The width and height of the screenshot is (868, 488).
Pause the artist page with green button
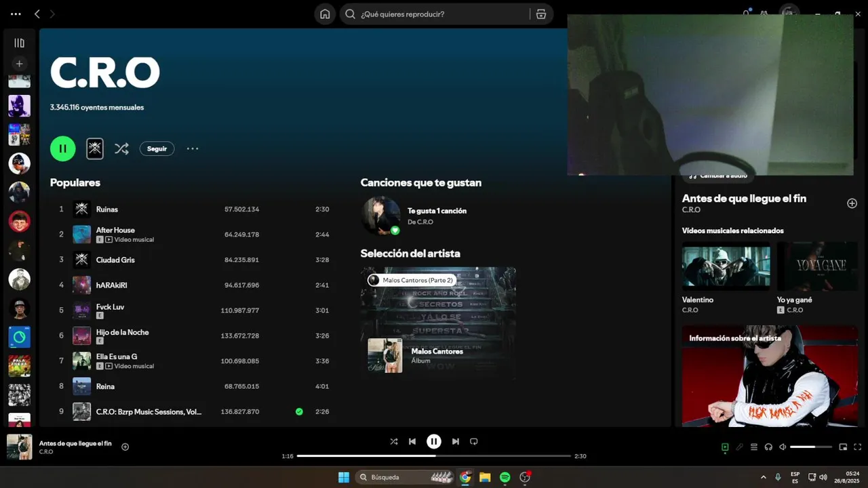click(x=63, y=148)
